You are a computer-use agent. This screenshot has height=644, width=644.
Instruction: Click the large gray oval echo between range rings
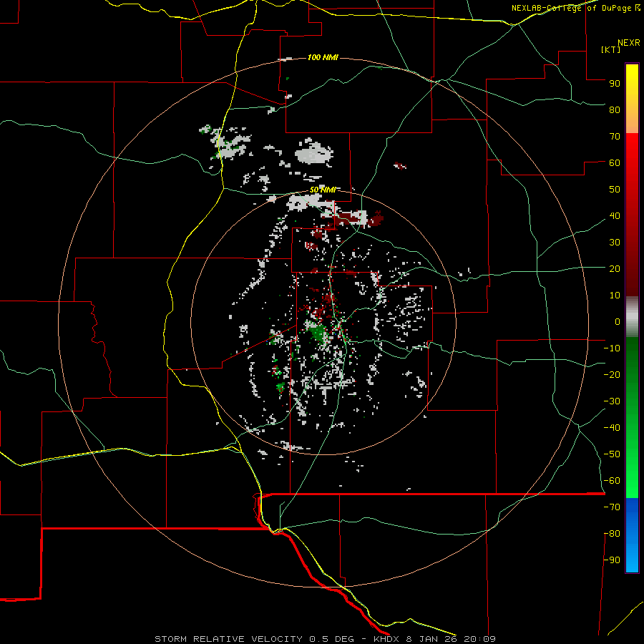314,153
